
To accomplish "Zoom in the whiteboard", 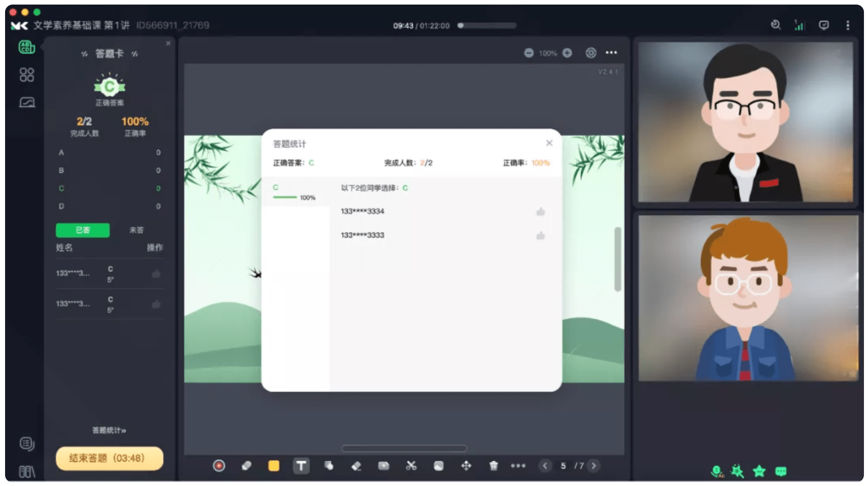I will [567, 53].
